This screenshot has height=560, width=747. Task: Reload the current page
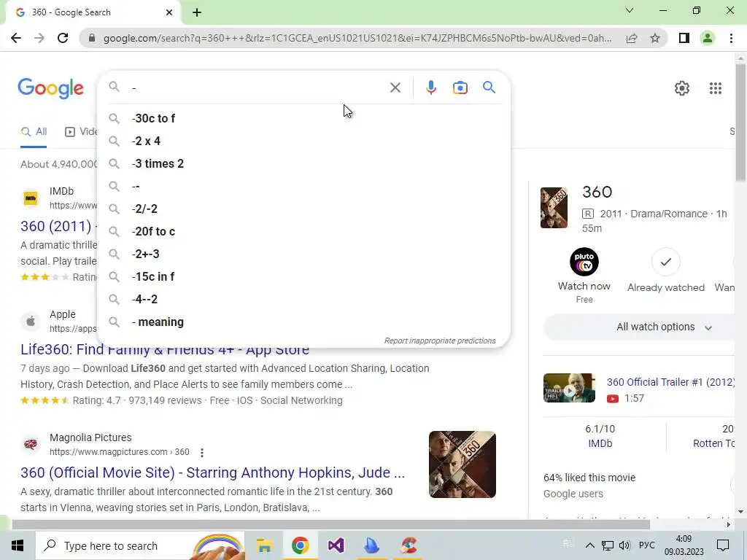point(63,38)
